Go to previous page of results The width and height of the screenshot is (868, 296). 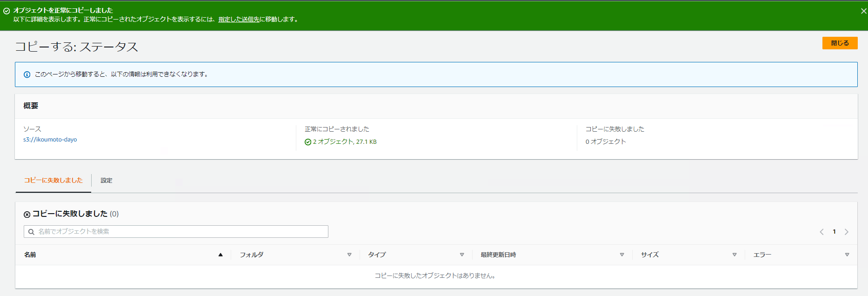point(821,232)
